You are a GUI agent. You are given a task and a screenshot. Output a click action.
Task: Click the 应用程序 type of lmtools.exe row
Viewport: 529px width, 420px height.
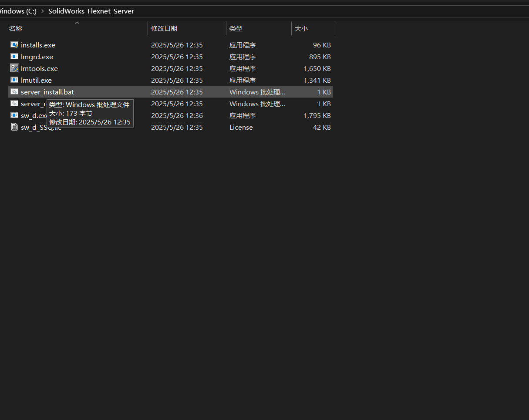click(243, 68)
